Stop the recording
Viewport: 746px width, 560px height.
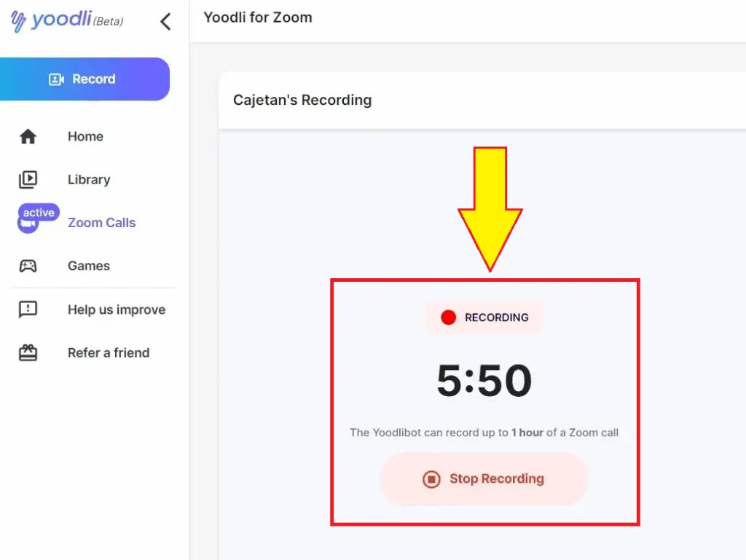pos(484,478)
